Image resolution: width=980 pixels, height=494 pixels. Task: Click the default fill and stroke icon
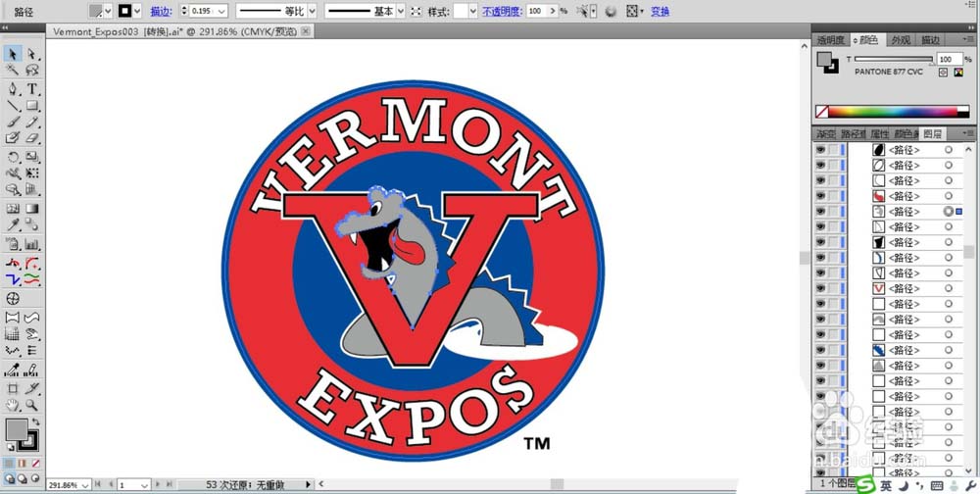[x=10, y=447]
